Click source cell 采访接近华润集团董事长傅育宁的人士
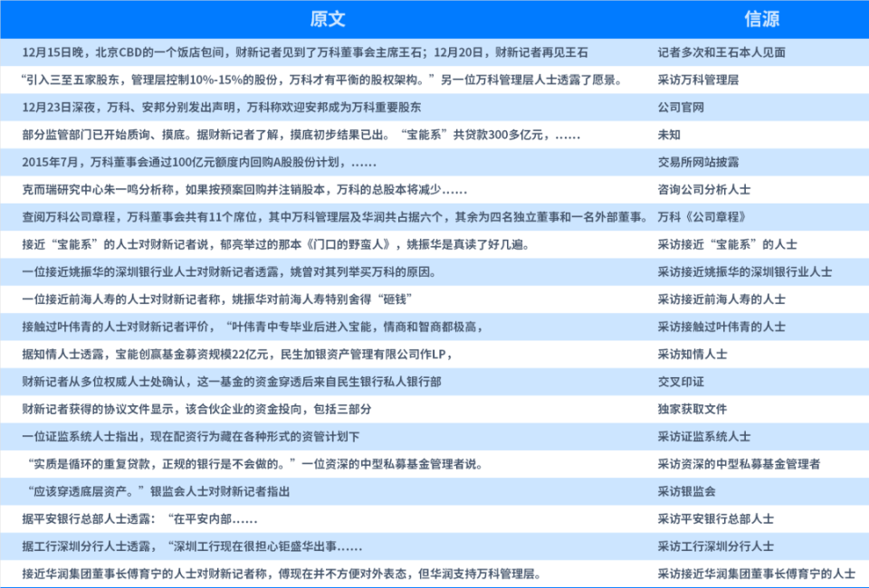 (x=756, y=574)
